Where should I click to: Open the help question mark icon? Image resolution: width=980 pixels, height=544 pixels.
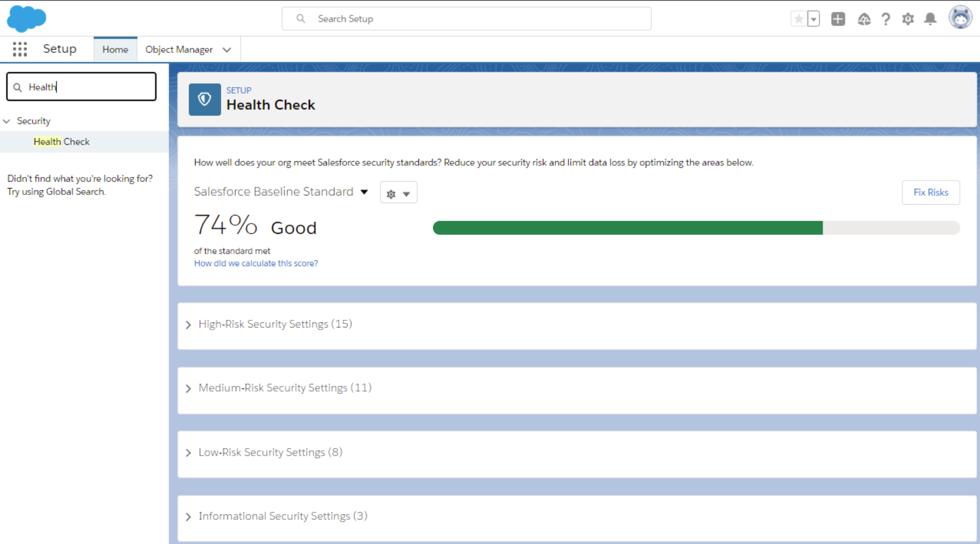point(886,19)
